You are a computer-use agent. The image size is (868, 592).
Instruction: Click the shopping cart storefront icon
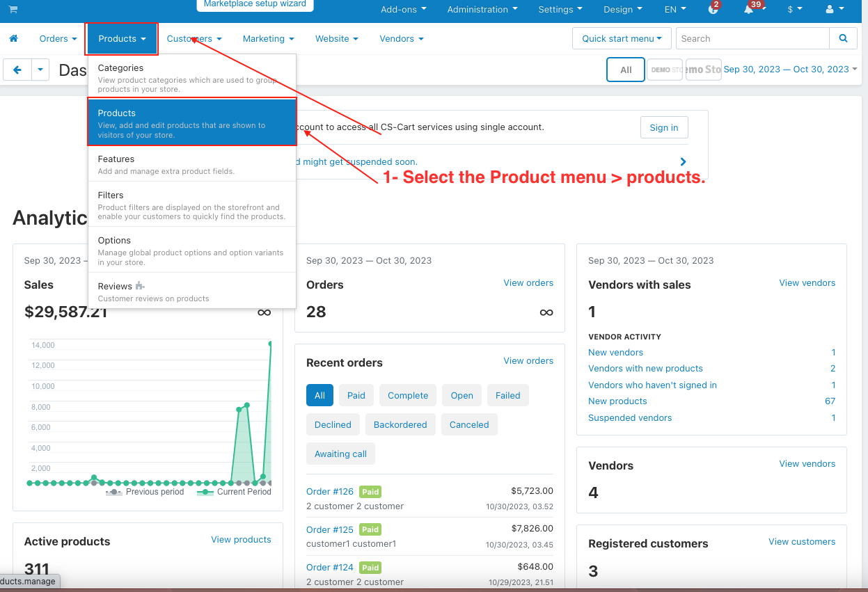(13, 9)
